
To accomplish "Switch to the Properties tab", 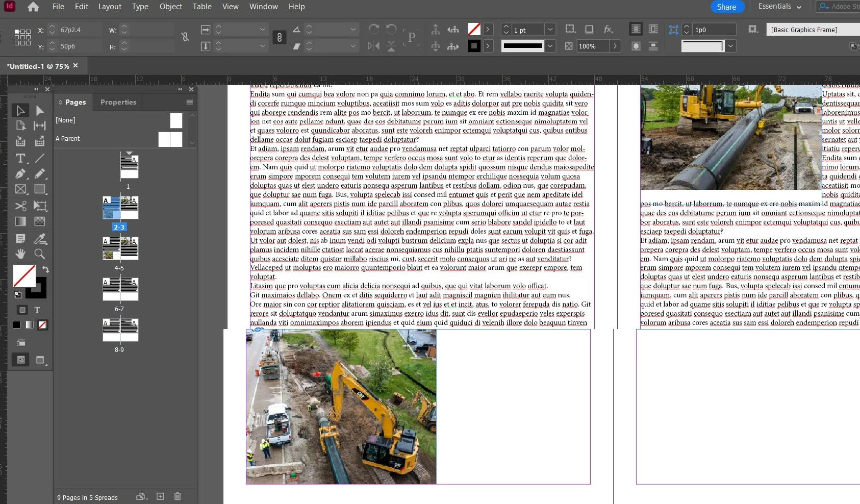I will click(118, 102).
